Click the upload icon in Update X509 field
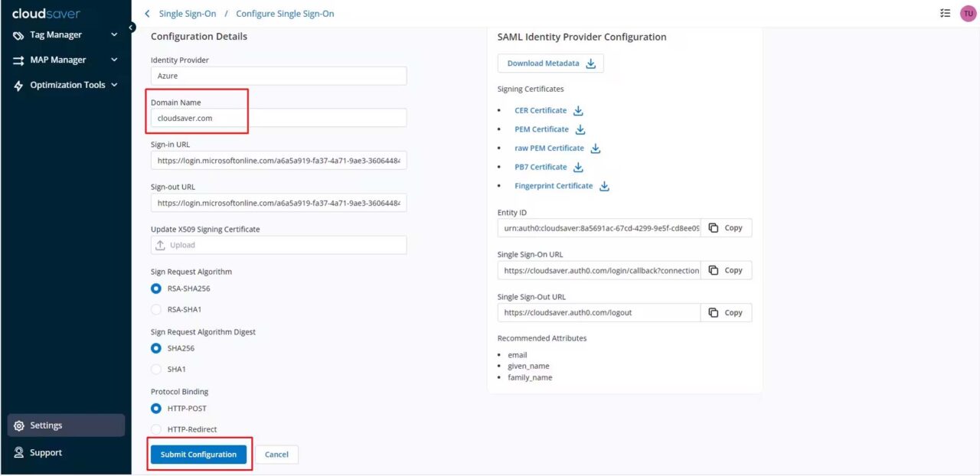 [x=161, y=245]
